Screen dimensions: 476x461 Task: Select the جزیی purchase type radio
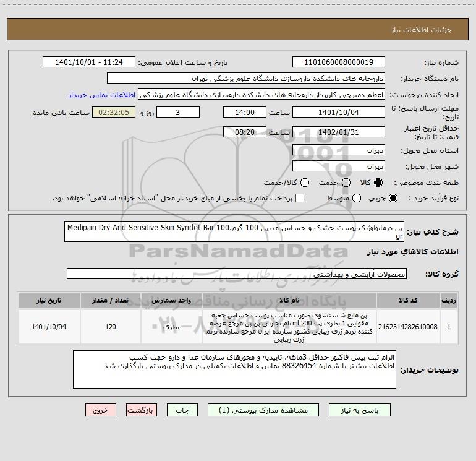tap(393, 198)
